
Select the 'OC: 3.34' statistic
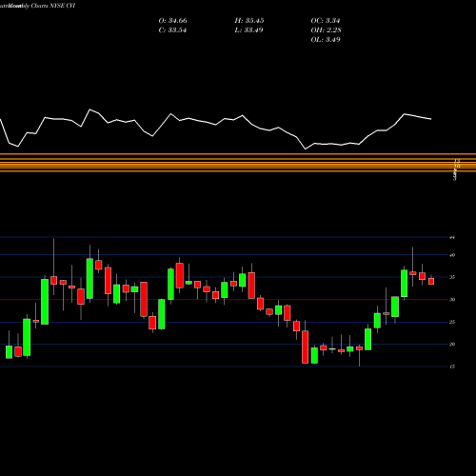[x=326, y=21]
